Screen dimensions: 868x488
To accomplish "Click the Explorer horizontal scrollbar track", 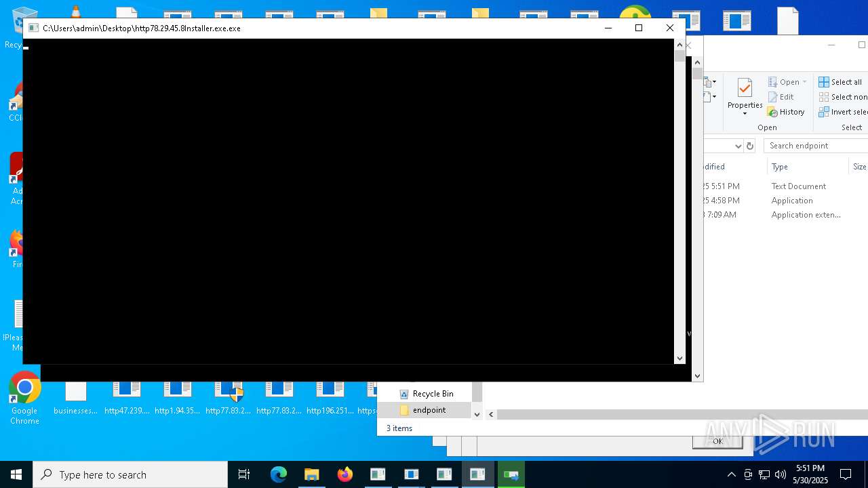I will (682, 414).
